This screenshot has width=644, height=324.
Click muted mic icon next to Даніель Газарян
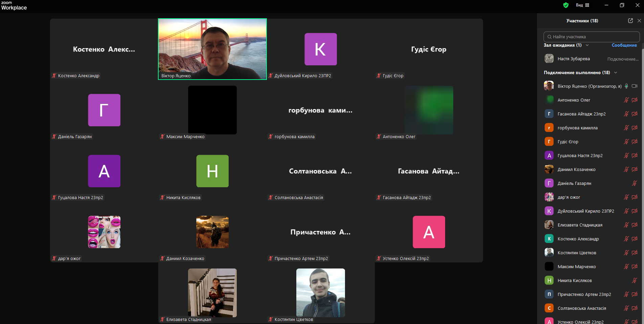pos(635,183)
